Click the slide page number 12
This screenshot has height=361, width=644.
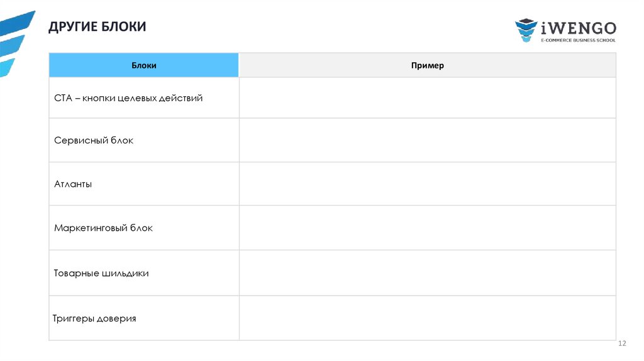coord(623,343)
